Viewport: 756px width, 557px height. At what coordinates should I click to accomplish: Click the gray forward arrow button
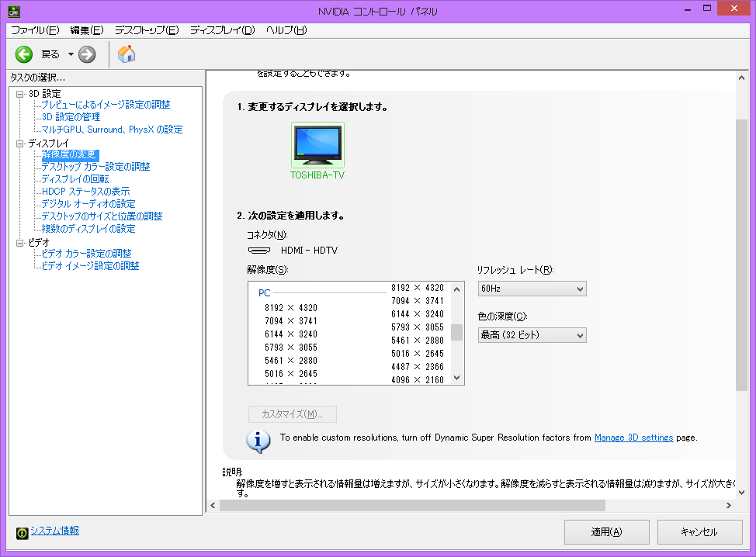(x=87, y=54)
